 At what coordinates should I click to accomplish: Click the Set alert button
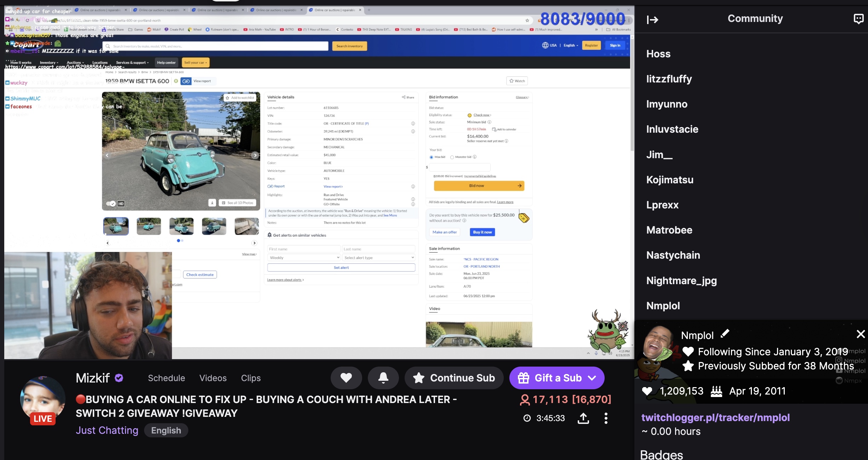click(x=341, y=268)
